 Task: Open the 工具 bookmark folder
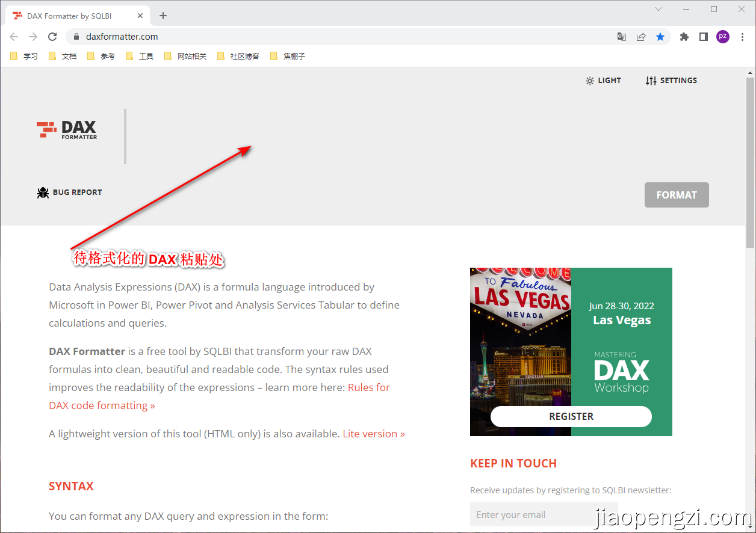click(140, 56)
